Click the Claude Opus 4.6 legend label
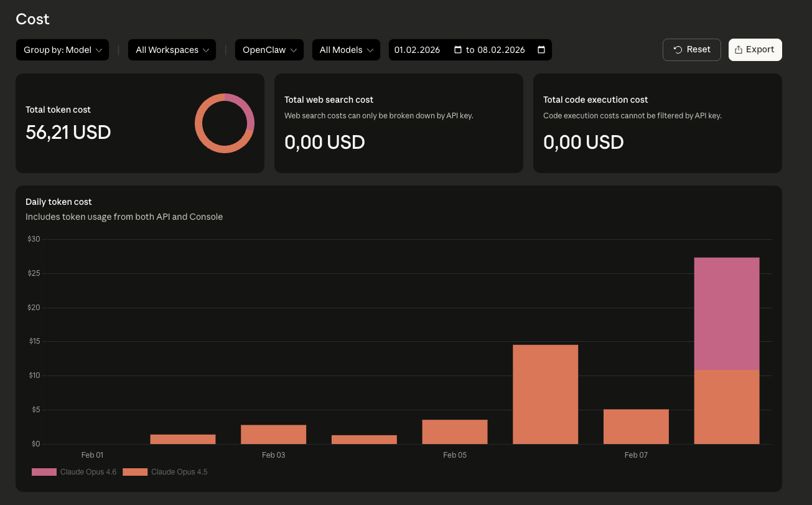Screen dimensions: 812x505 88,472
